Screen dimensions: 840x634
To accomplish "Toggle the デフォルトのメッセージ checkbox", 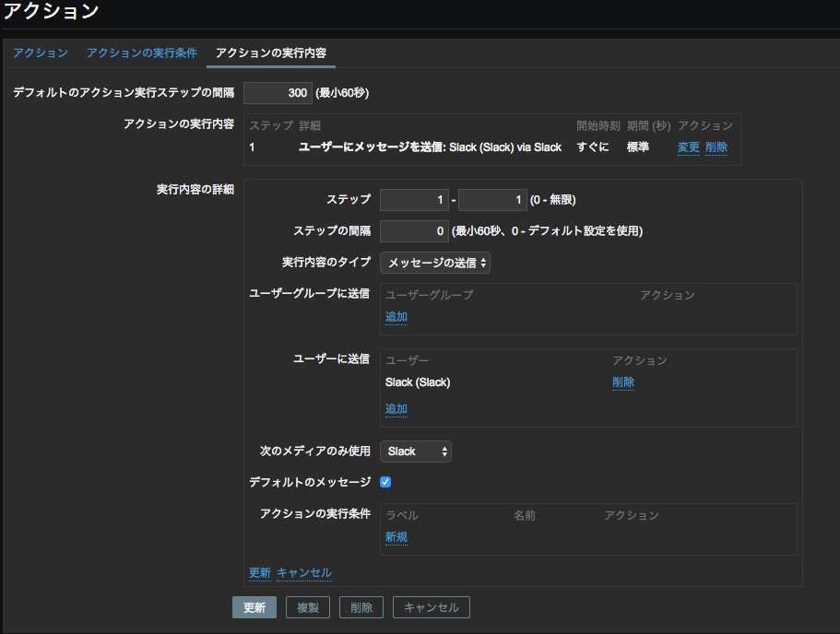I will [385, 482].
